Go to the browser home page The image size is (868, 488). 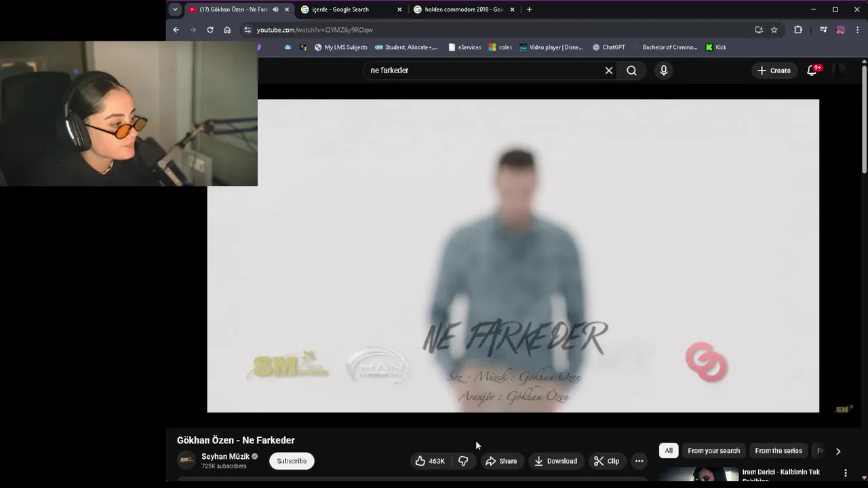[227, 30]
